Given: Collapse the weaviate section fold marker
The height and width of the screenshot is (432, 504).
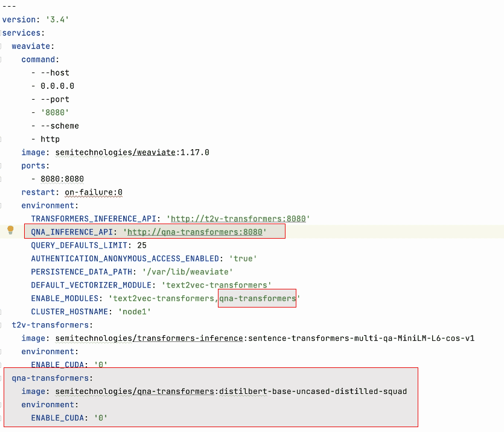Looking at the screenshot, I should [x=1, y=47].
